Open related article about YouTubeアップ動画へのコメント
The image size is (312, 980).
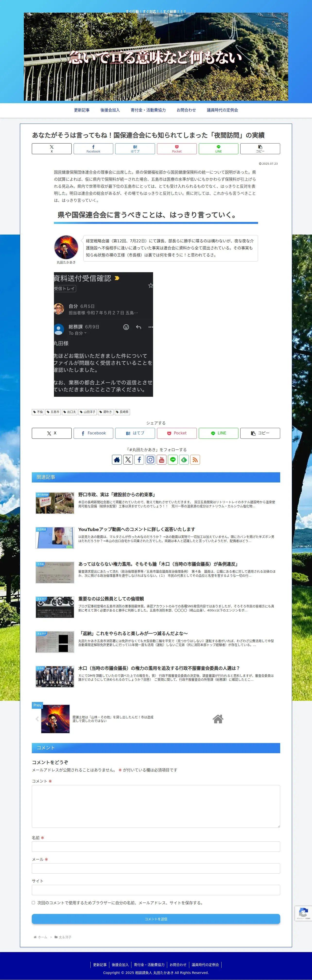click(x=137, y=529)
